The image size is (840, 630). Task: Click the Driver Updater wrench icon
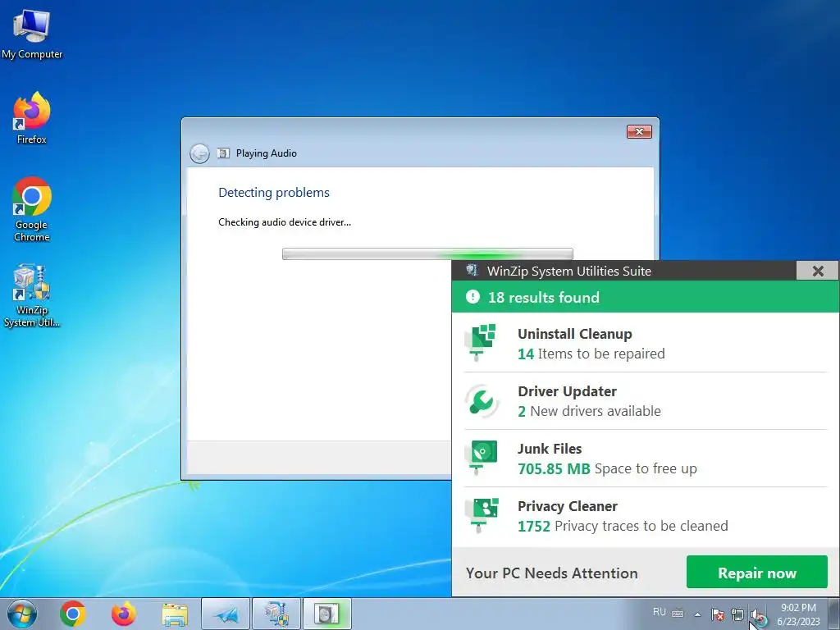[x=481, y=400]
